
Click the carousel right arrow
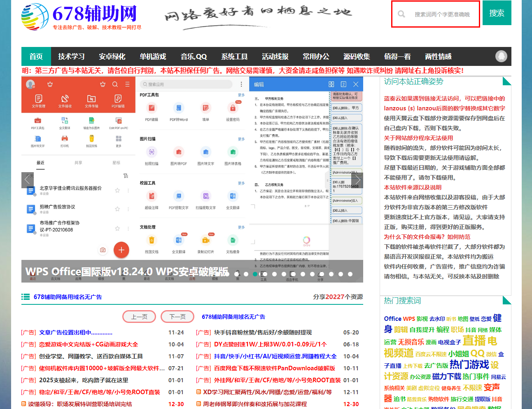[357, 180]
